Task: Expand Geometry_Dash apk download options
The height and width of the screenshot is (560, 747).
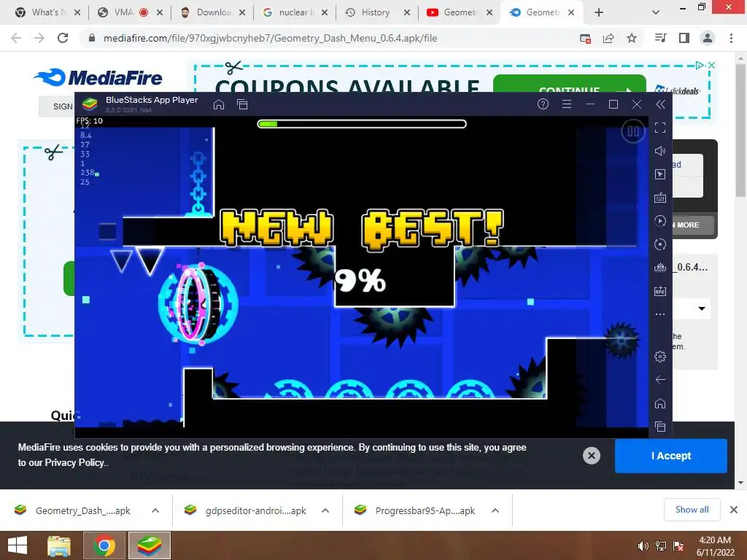Action: coord(155,510)
